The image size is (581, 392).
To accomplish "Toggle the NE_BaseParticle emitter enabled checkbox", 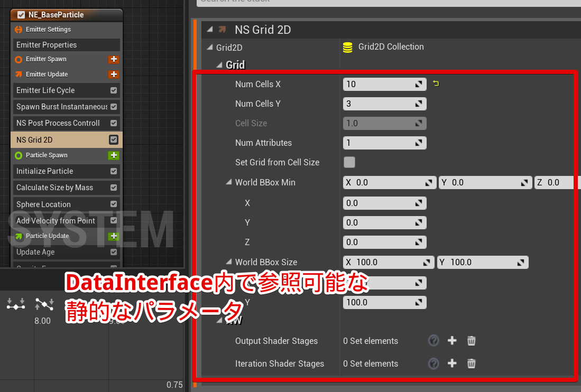I will point(21,15).
